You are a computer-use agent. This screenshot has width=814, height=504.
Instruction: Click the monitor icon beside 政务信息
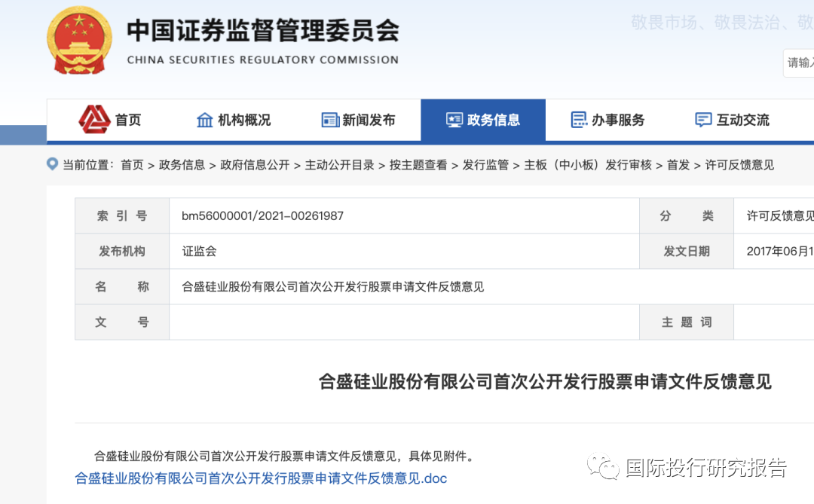click(x=454, y=120)
